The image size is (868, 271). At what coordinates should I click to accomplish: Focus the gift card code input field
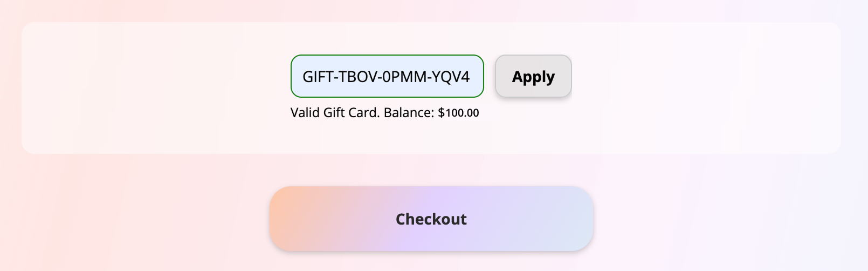[x=387, y=77]
